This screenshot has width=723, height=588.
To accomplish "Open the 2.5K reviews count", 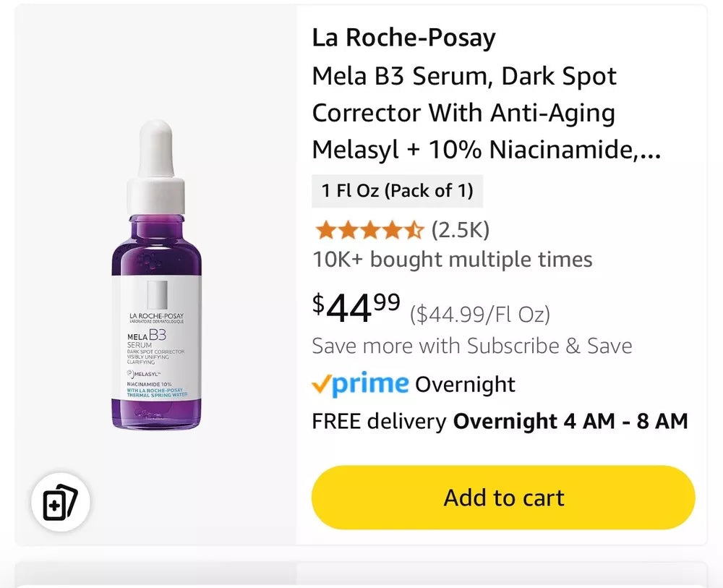I will (461, 231).
